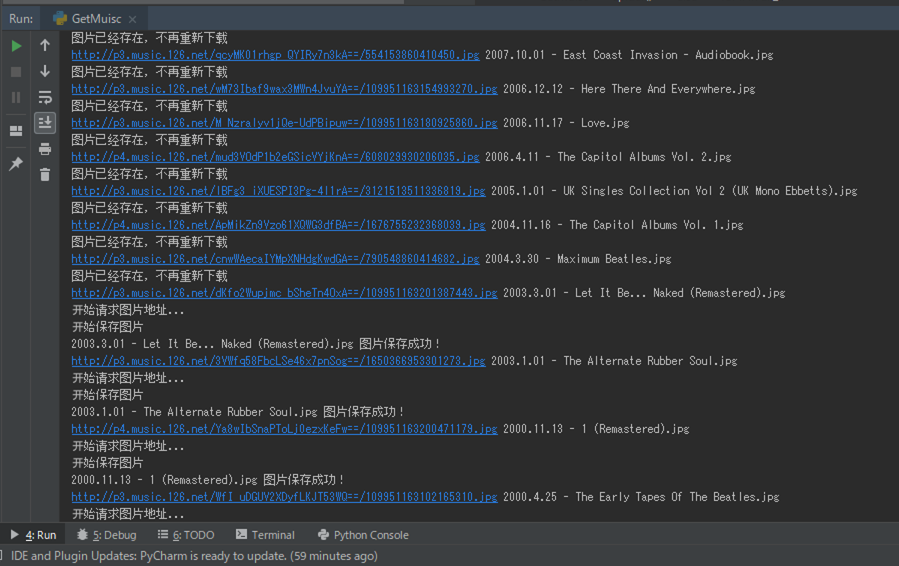This screenshot has width=899, height=566.
Task: Open the Love.jpg image URL
Action: point(284,123)
